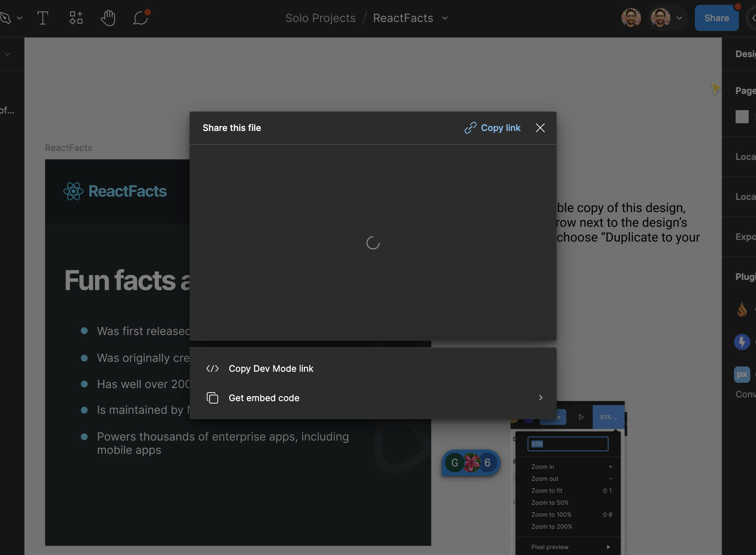This screenshot has height=555, width=756.
Task: Open the Comment tool with notification
Action: [141, 18]
